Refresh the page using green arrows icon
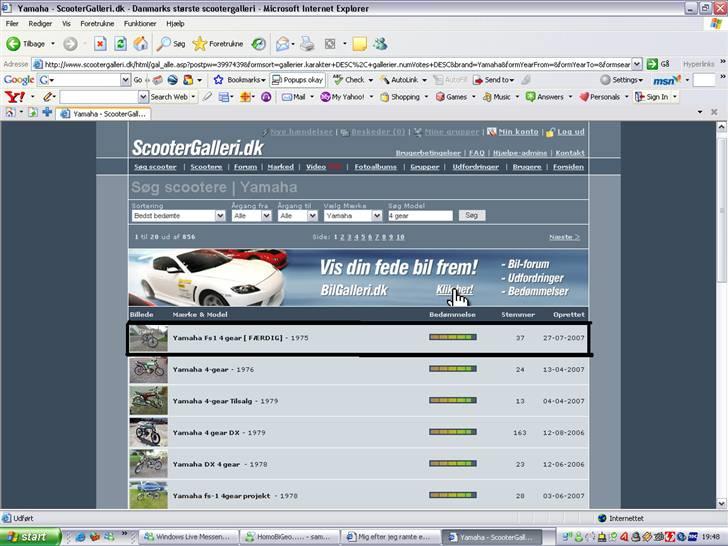Viewport: 728px width, 546px height. pyautogui.click(x=120, y=44)
